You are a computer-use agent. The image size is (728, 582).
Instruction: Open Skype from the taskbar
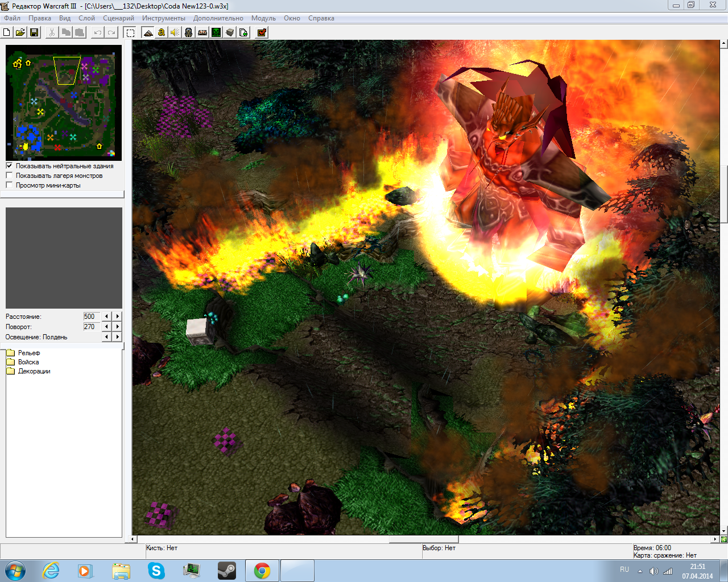click(156, 571)
